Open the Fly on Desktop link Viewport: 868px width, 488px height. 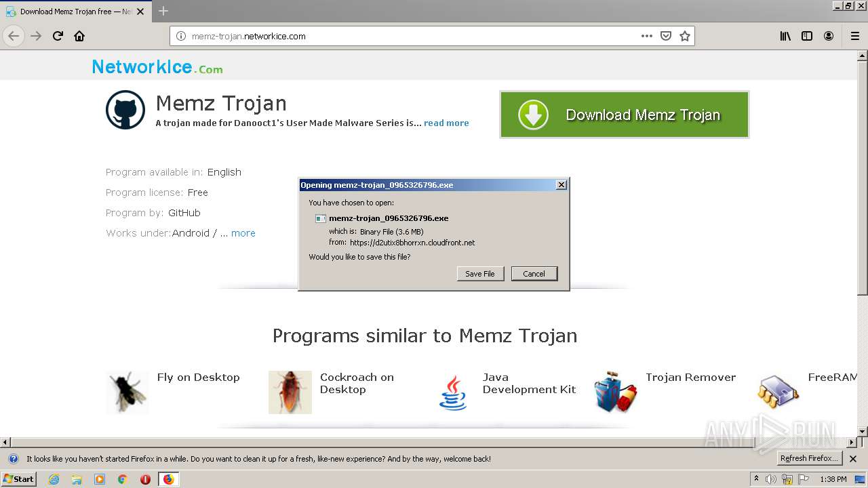198,378
